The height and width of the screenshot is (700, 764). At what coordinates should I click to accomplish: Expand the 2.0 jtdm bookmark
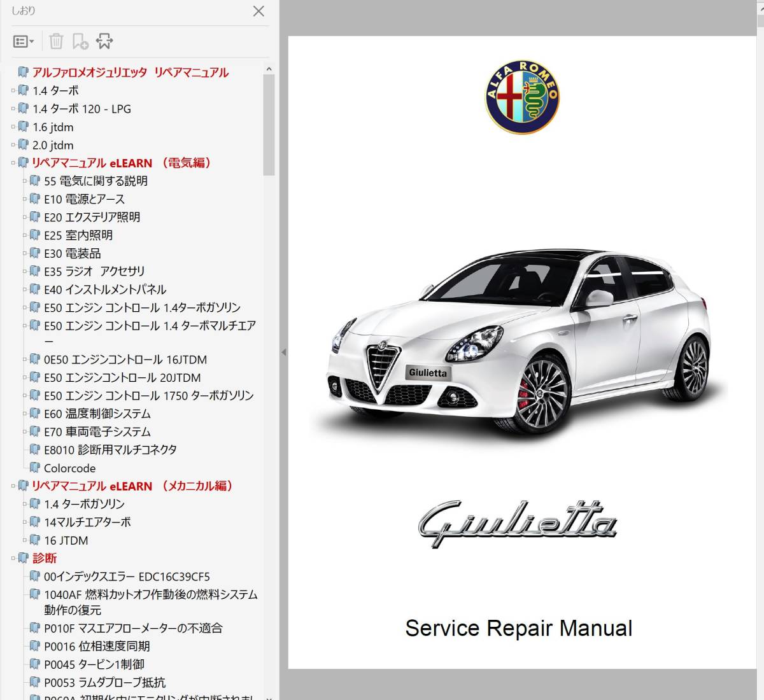tap(13, 144)
